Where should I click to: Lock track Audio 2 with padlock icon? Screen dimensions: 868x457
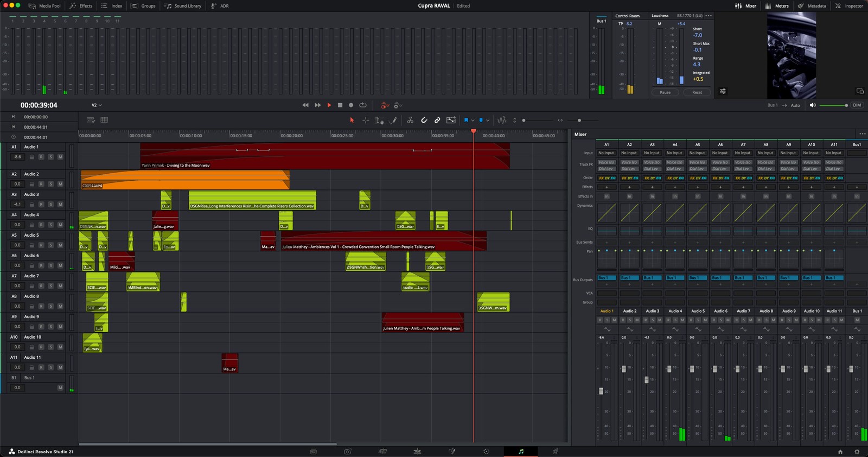pyautogui.click(x=31, y=184)
